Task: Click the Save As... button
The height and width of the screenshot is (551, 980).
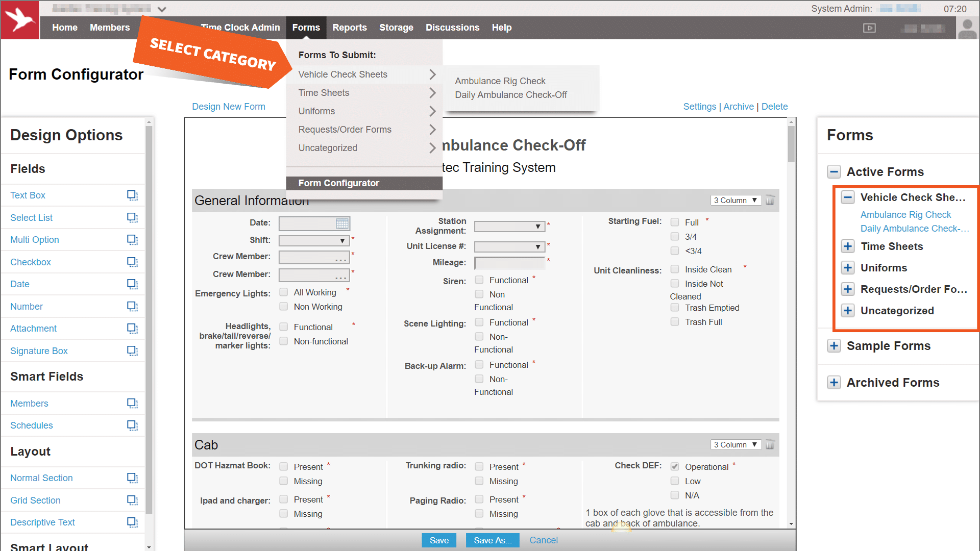Action: point(492,540)
